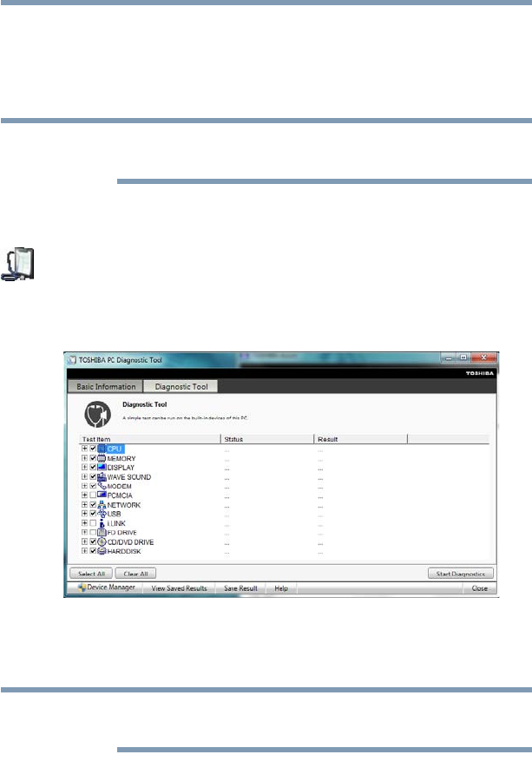Open Device Manager from bottom bar
This screenshot has height=761, width=532.
point(106,587)
